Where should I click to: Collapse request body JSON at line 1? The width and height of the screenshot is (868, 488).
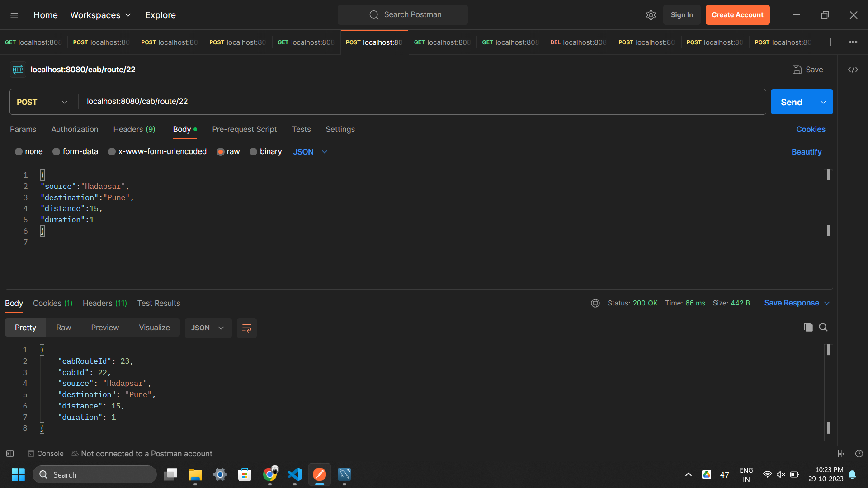pos(42,175)
